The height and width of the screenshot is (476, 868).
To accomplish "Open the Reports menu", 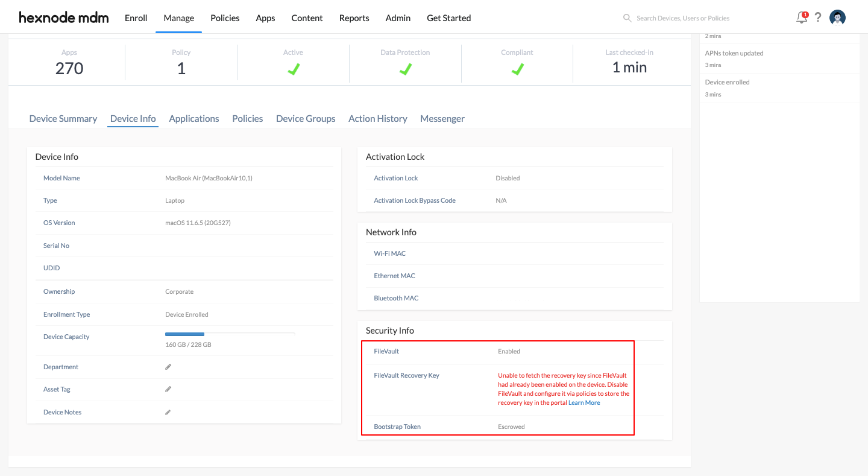I will click(354, 18).
